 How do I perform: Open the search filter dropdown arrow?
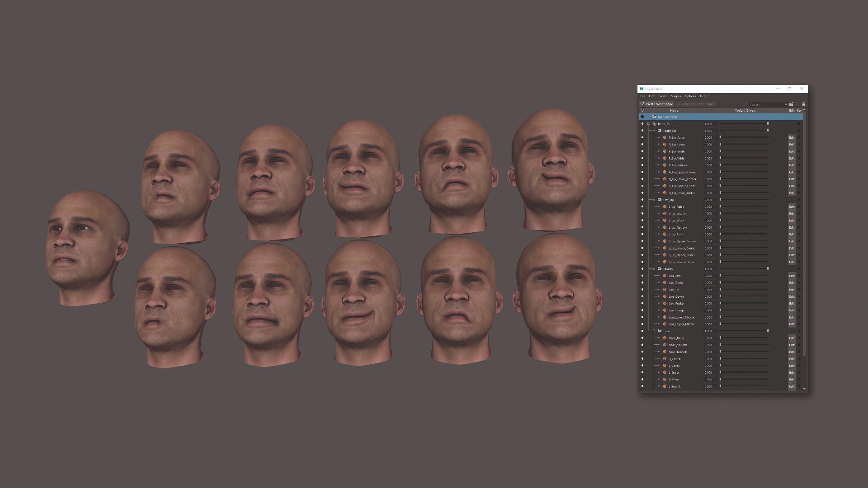[786, 104]
